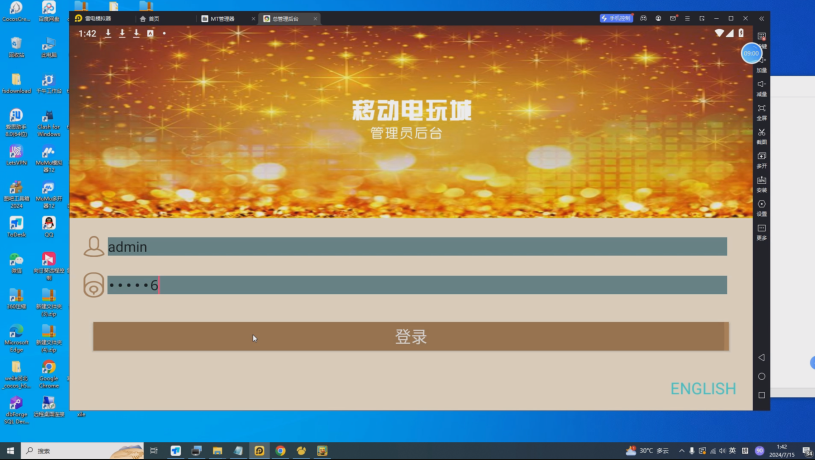This screenshot has width=815, height=460.
Task: Collapse the emulator sidebar with double-arrow
Action: (x=762, y=18)
